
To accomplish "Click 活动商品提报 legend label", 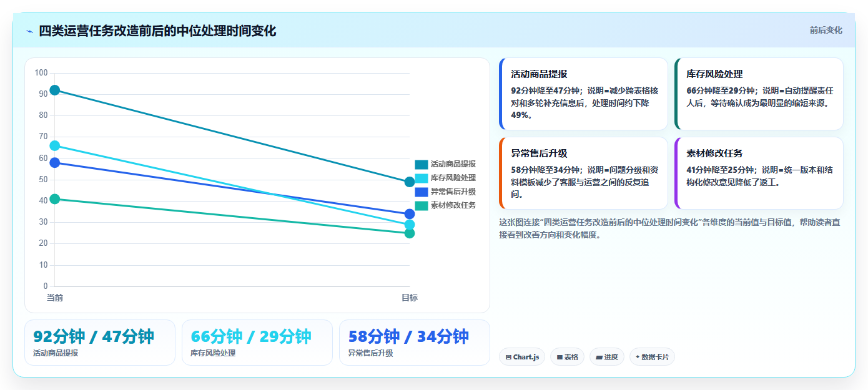I will coord(453,164).
